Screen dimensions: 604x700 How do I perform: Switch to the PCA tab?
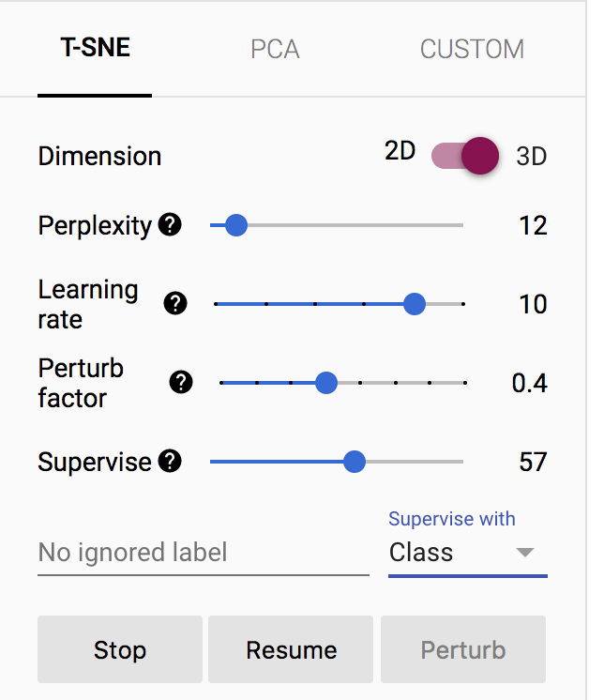tap(275, 50)
